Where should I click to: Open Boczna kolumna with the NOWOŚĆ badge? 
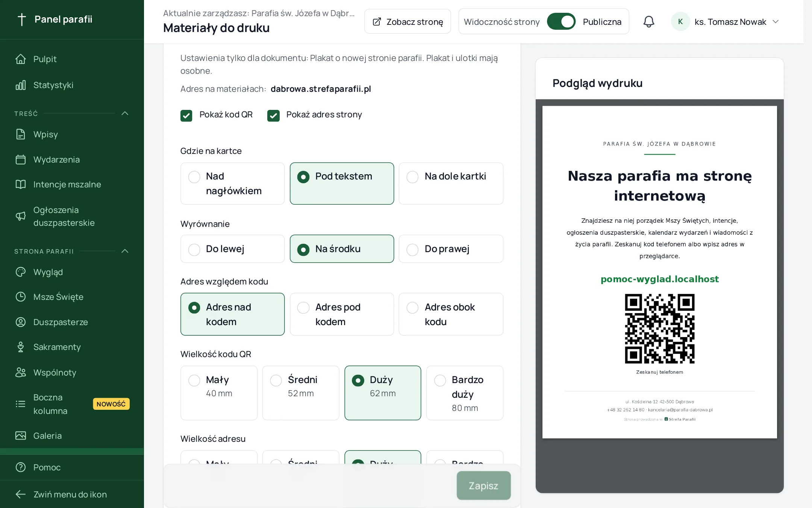coord(72,404)
